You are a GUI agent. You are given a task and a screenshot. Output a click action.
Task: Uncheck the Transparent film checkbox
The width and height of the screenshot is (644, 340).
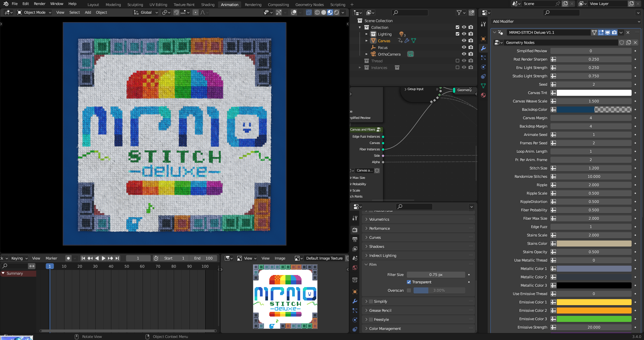pyautogui.click(x=409, y=282)
